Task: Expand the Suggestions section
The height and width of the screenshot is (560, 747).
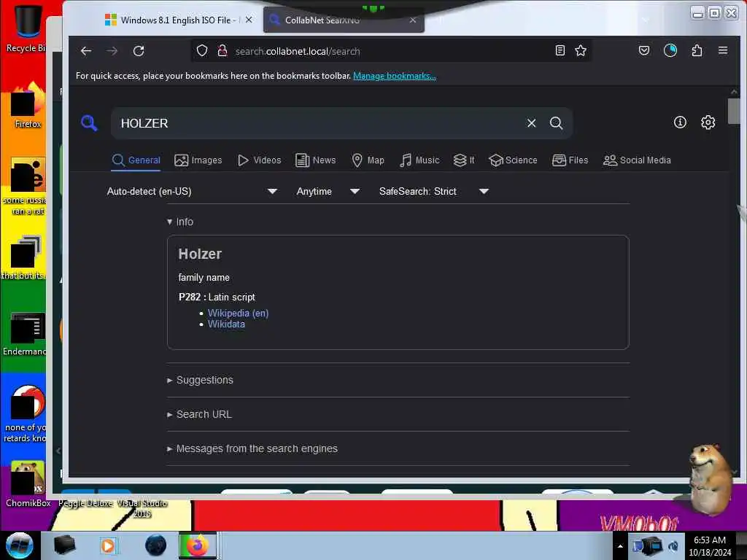Action: (200, 380)
